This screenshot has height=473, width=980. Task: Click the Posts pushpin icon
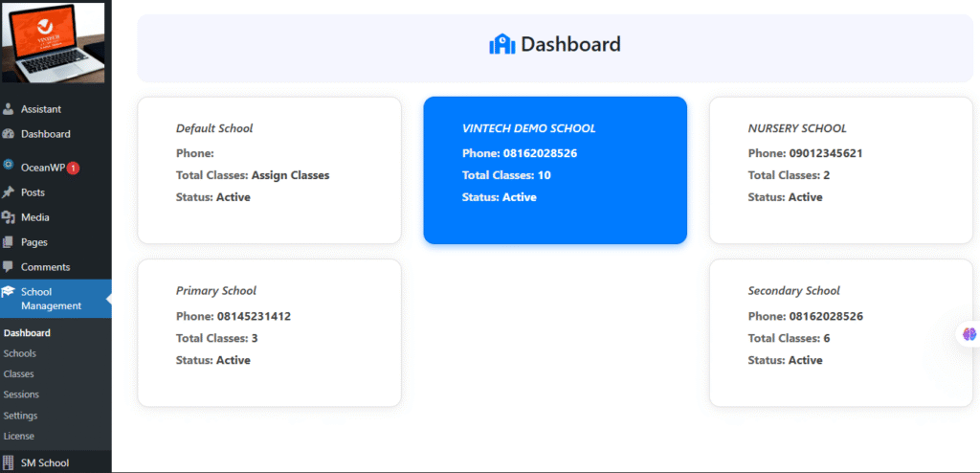tap(9, 192)
